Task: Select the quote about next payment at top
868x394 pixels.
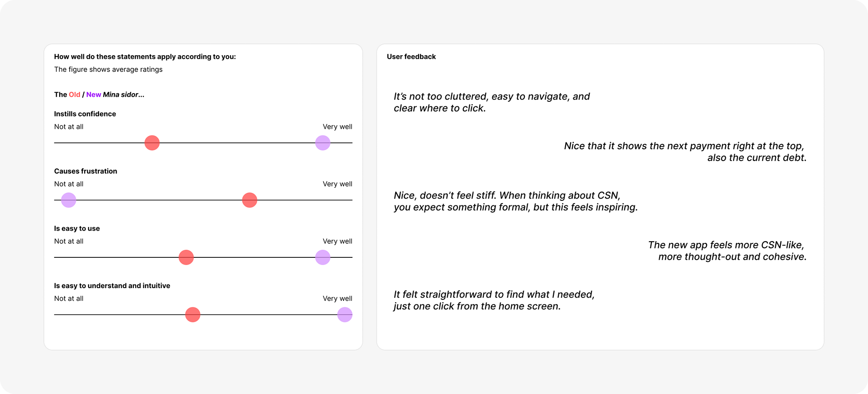Action: [685, 152]
